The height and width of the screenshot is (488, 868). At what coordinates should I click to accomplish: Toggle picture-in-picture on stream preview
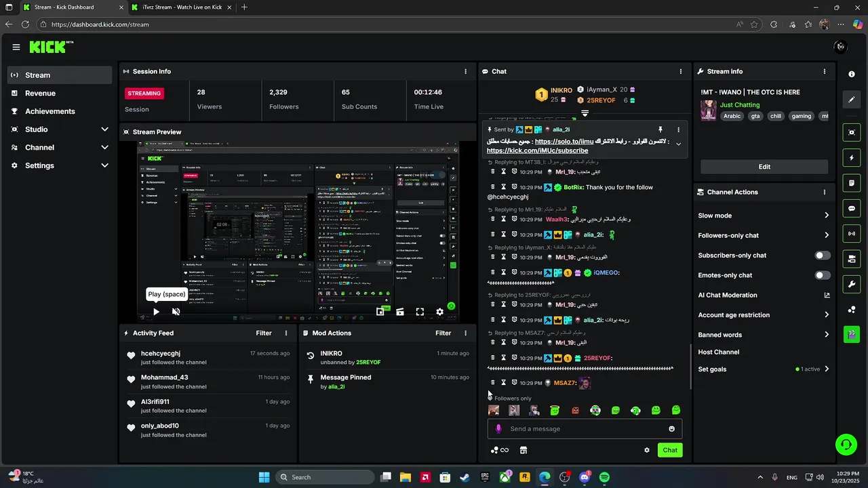(380, 312)
